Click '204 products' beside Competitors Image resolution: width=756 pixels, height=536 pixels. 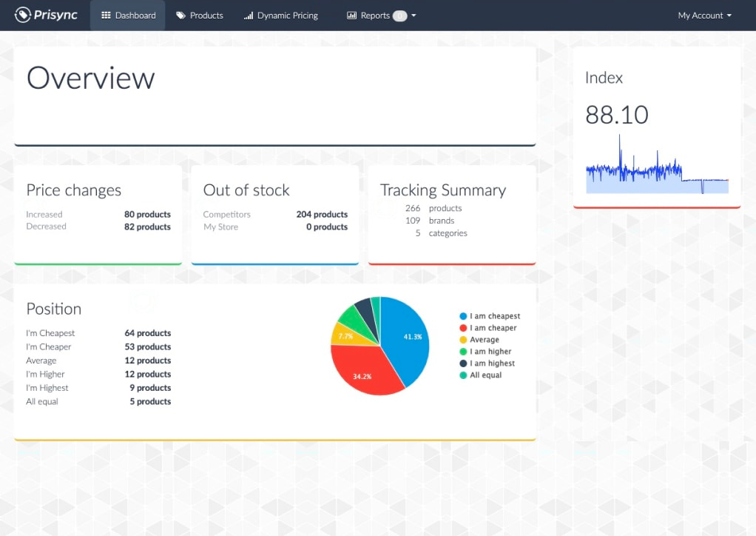click(321, 214)
